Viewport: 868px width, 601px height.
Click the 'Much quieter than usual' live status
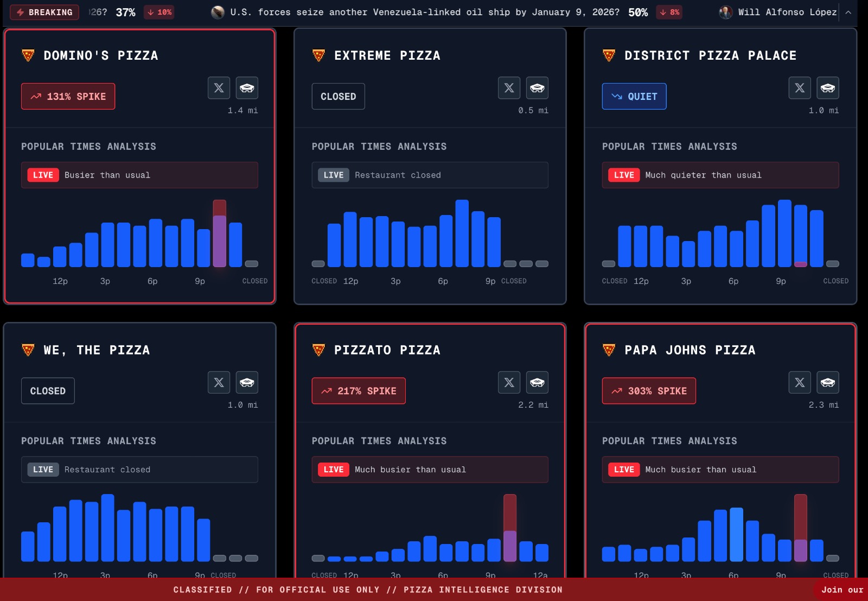(720, 175)
